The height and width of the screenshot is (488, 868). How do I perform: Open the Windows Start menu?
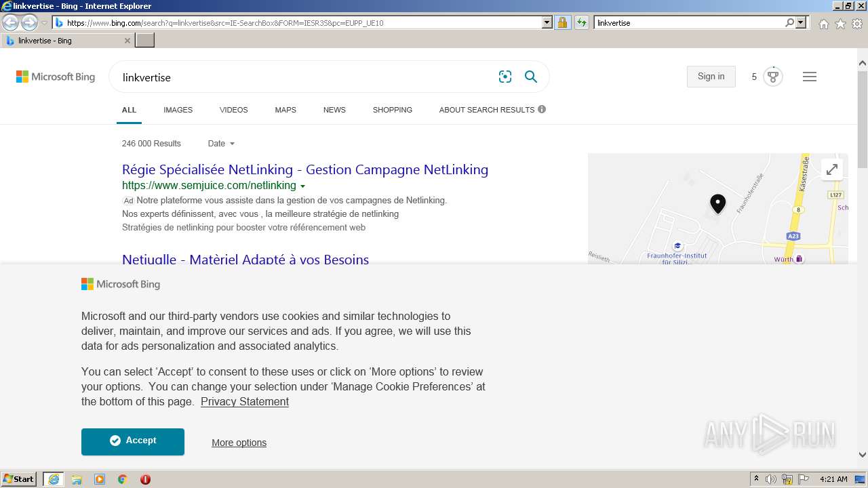coord(19,479)
